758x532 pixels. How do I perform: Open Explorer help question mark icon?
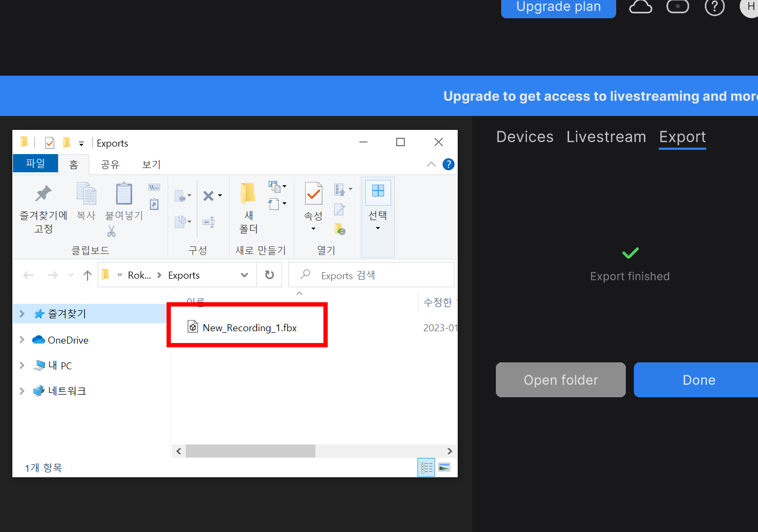[x=449, y=164]
